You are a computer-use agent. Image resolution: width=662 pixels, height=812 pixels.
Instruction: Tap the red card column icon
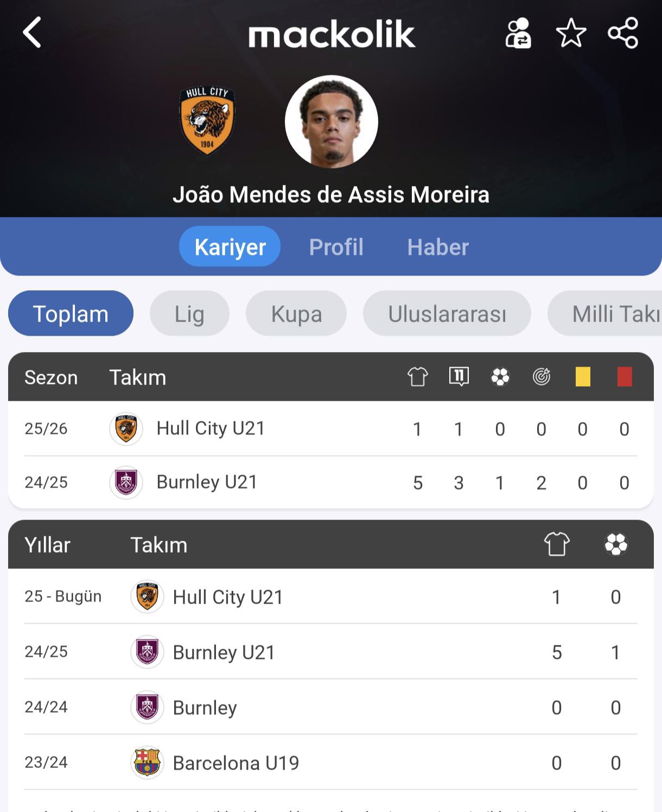pyautogui.click(x=625, y=376)
